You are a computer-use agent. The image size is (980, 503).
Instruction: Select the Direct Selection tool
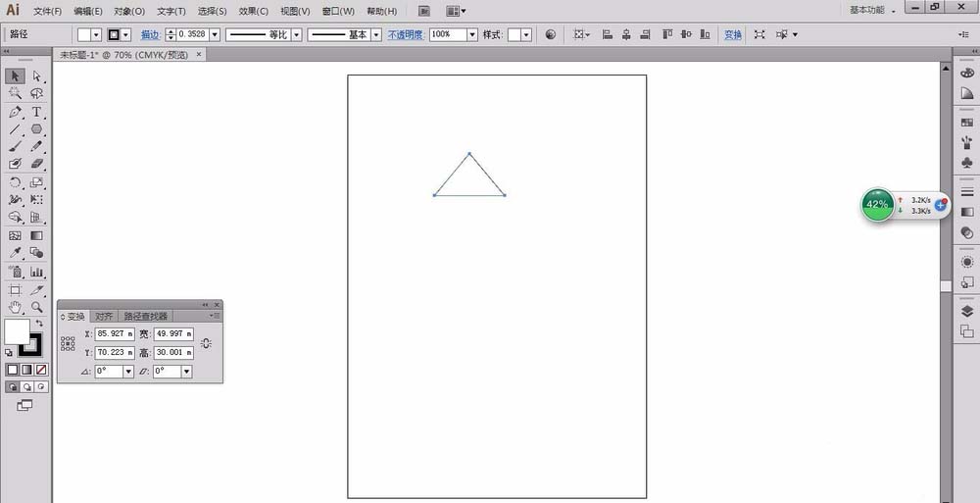[37, 76]
